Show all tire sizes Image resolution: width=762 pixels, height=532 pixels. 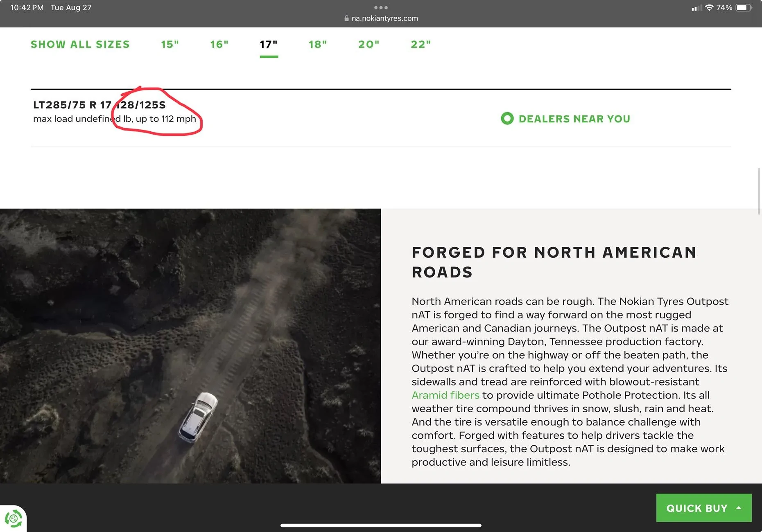tap(80, 44)
